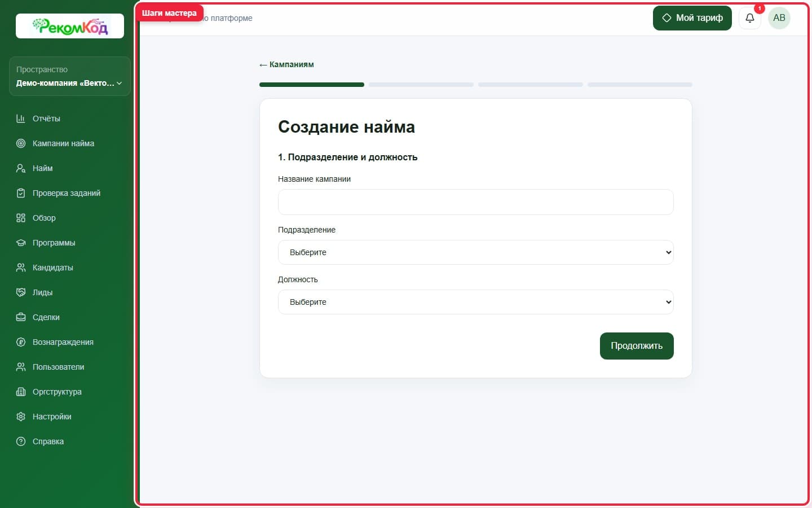Click the Создание найма heading

coord(346,127)
